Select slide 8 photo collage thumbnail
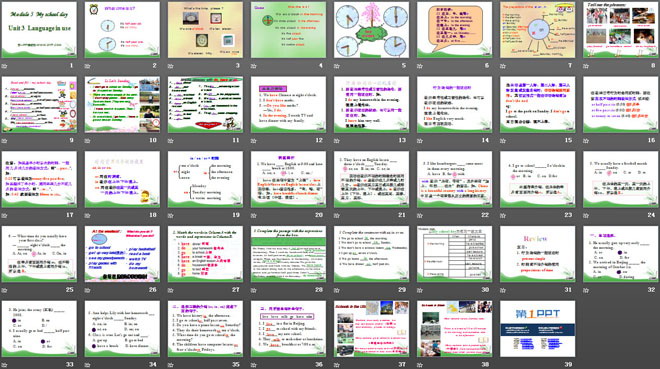Viewport: 660px width, 369px height. tap(621, 30)
